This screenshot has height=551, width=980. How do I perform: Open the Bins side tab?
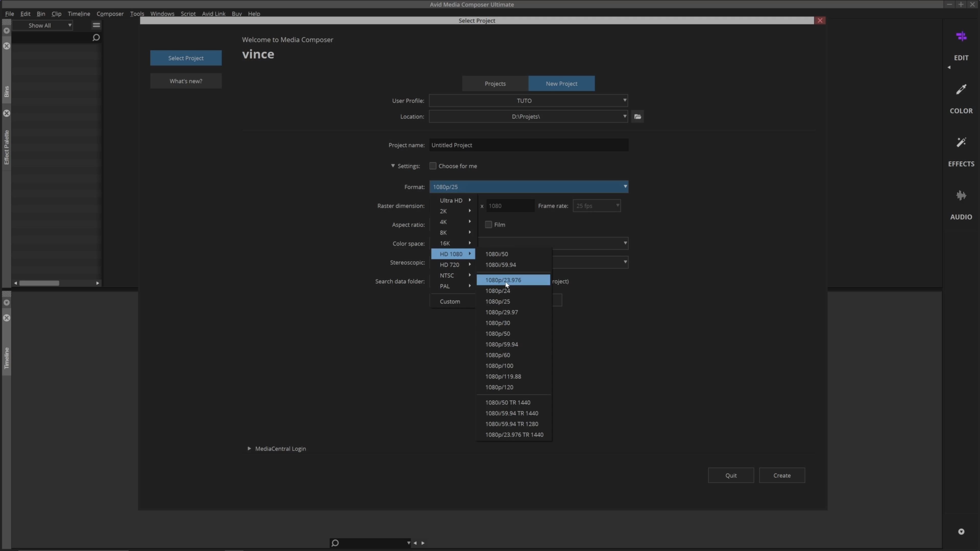pos(6,91)
